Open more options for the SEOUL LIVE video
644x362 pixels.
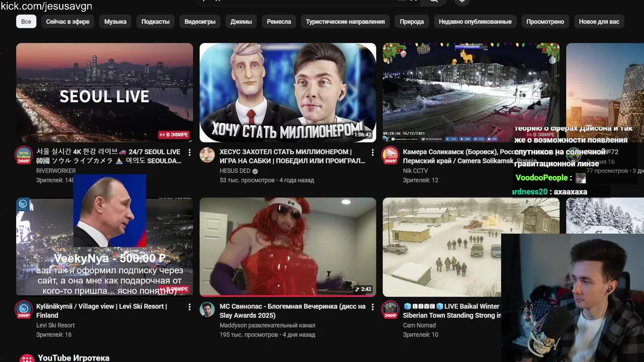pyautogui.click(x=189, y=152)
